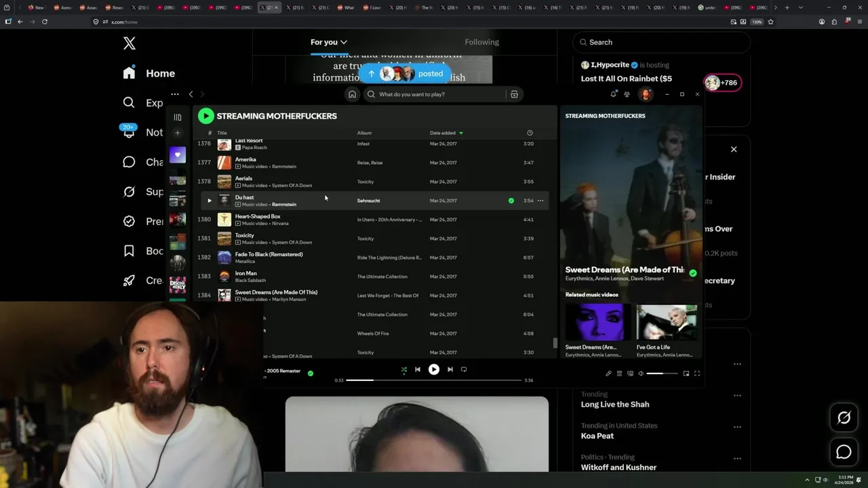This screenshot has width=868, height=488.
Task: Sort by Title column header
Action: (x=222, y=133)
